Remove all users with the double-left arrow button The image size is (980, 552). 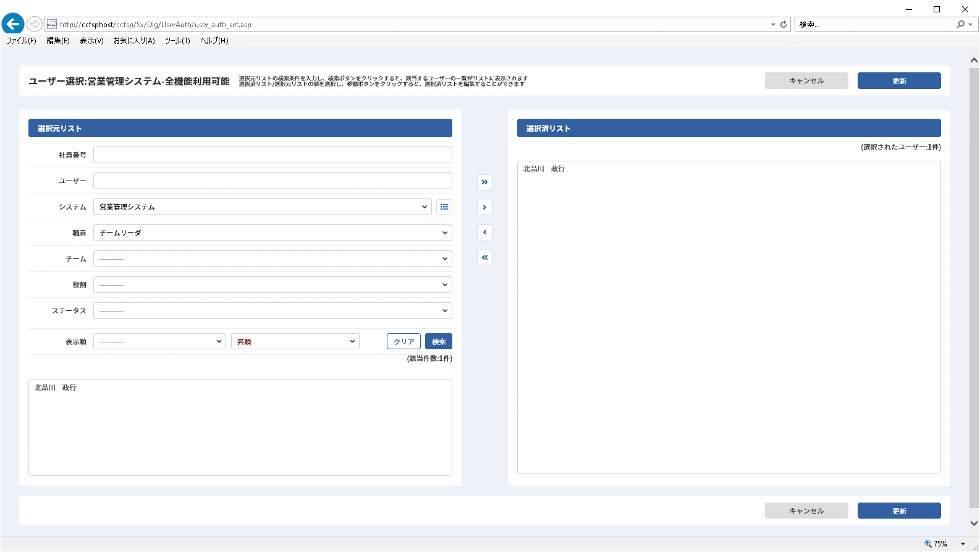click(x=484, y=258)
